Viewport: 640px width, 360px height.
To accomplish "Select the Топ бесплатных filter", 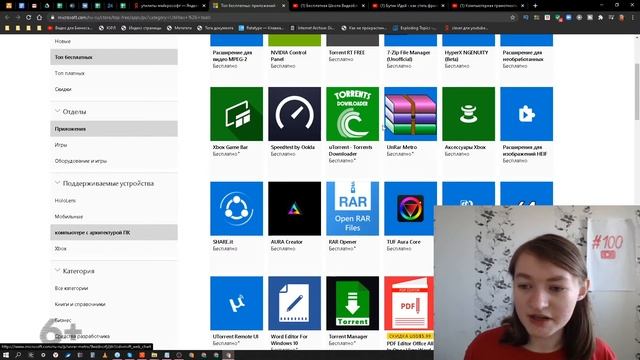I will point(114,57).
